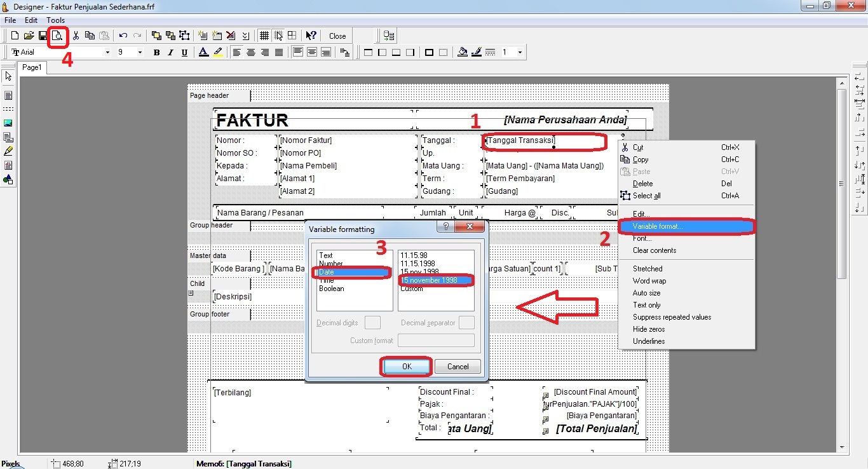Select the draw shapes tool
This screenshot has height=469, width=868.
(8, 180)
